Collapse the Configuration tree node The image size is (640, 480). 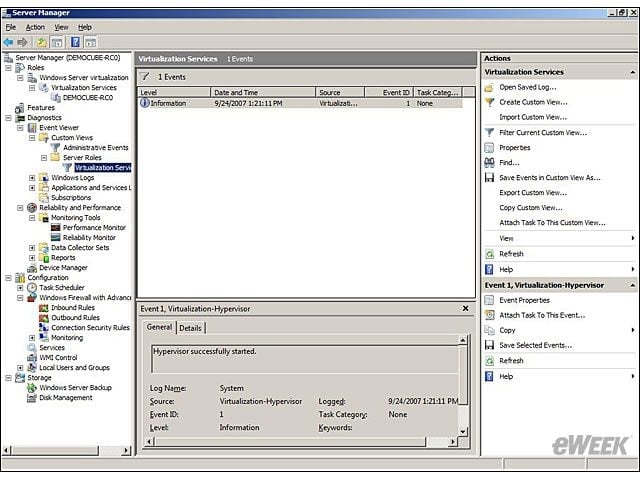[x=8, y=278]
